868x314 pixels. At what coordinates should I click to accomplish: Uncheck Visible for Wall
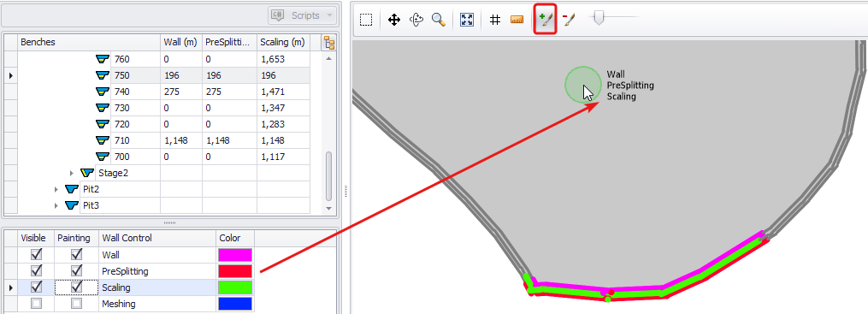[37, 255]
